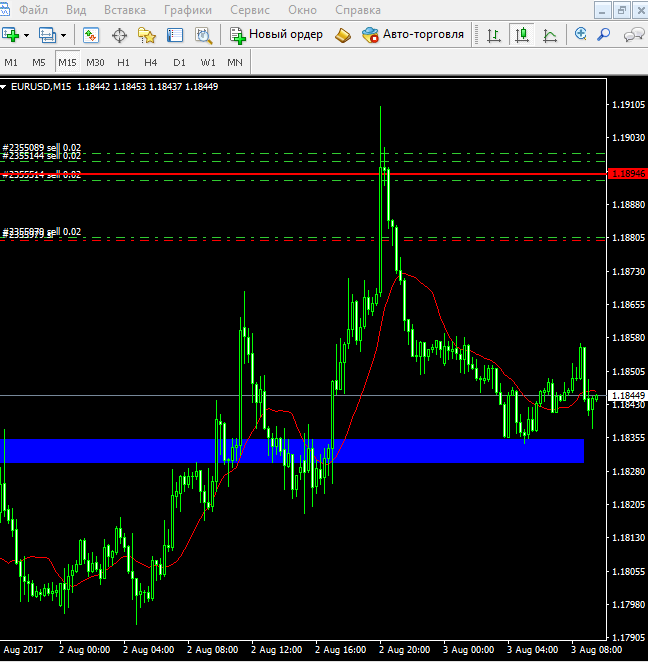Toggle Auto-trading (Авто-торговля) button
Screen dimensions: 648x662
(413, 35)
